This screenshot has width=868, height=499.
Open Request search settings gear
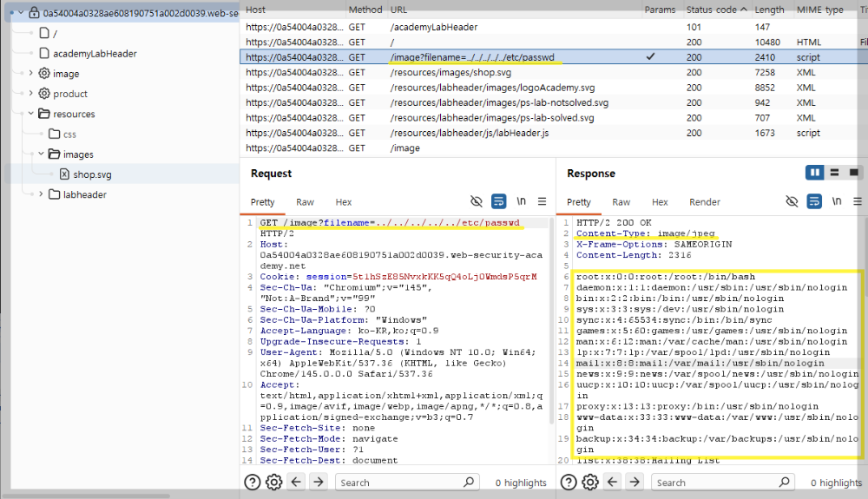pos(274,483)
